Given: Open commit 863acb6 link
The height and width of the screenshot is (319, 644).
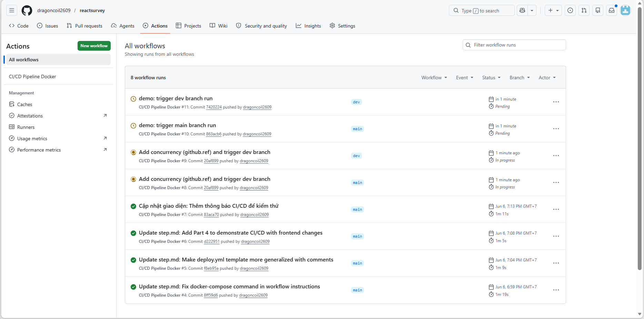Looking at the screenshot, I should tap(214, 134).
